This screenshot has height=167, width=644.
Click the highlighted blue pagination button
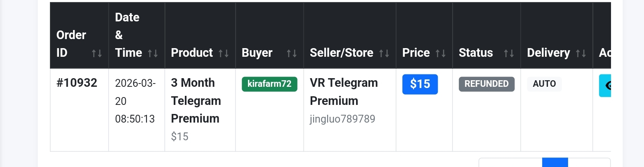(x=555, y=163)
